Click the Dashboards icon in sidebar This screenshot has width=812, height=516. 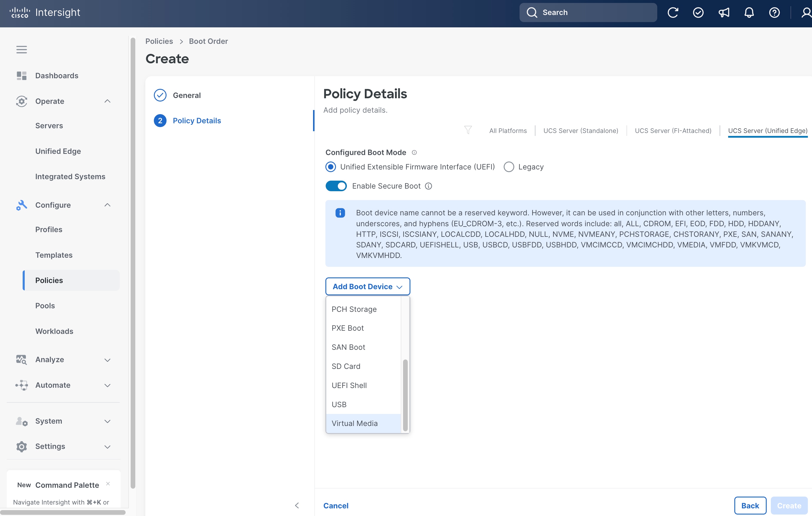(21, 76)
